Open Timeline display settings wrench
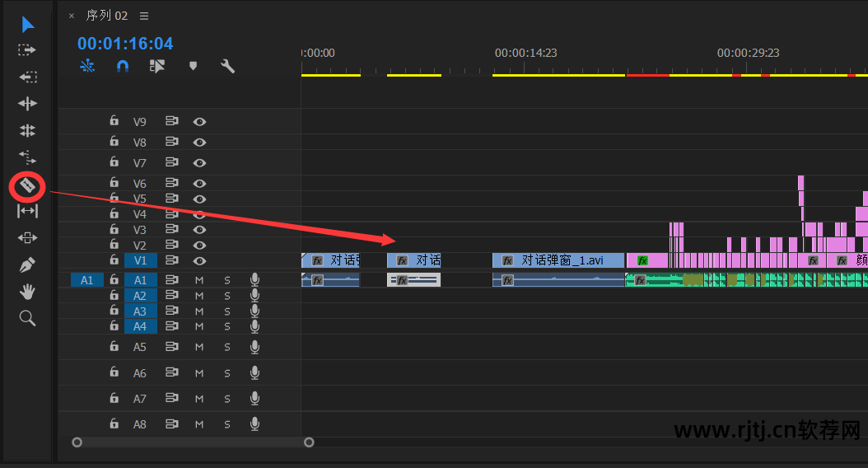This screenshot has height=468, width=868. pos(227,67)
